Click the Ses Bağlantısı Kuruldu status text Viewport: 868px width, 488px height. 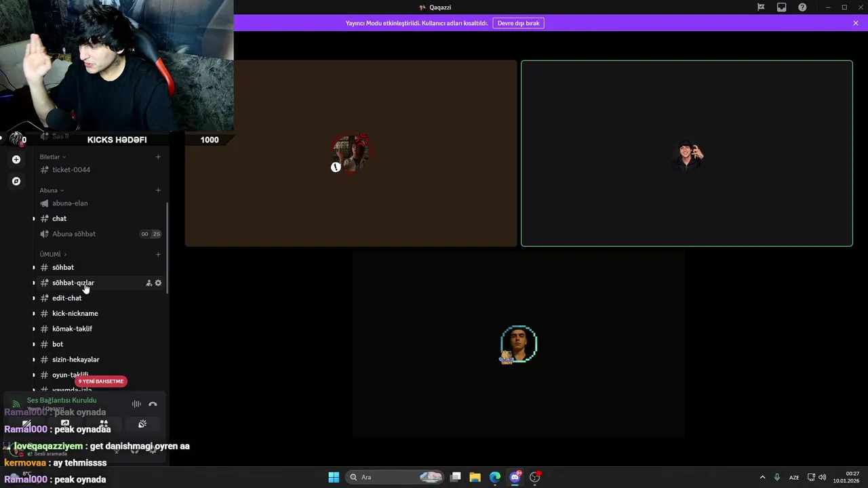coord(62,400)
